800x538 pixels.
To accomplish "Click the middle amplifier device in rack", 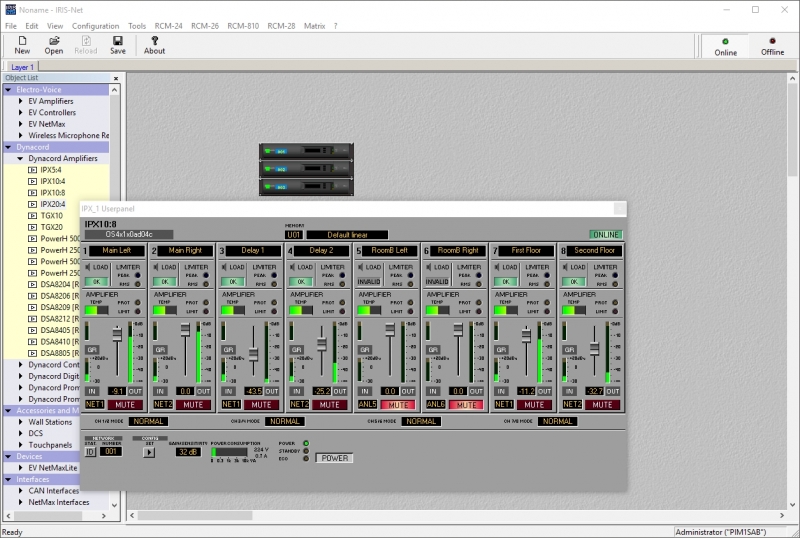I will click(306, 168).
